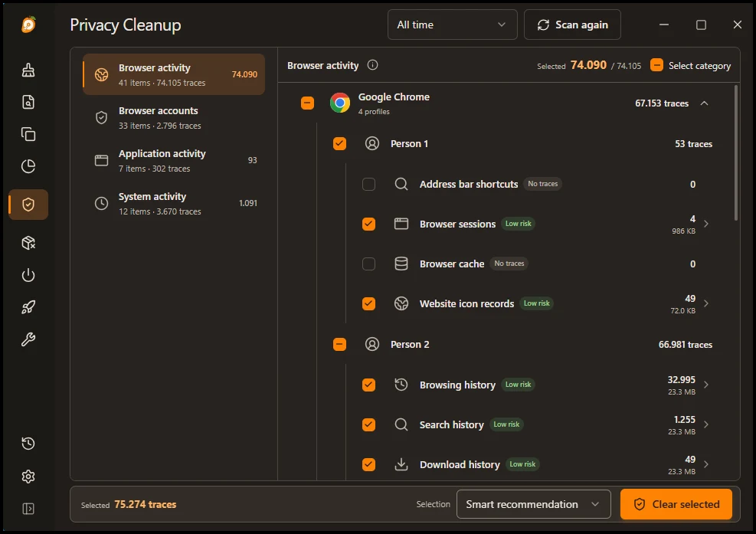
Task: Click the Google Chrome logo icon
Action: coord(340,103)
